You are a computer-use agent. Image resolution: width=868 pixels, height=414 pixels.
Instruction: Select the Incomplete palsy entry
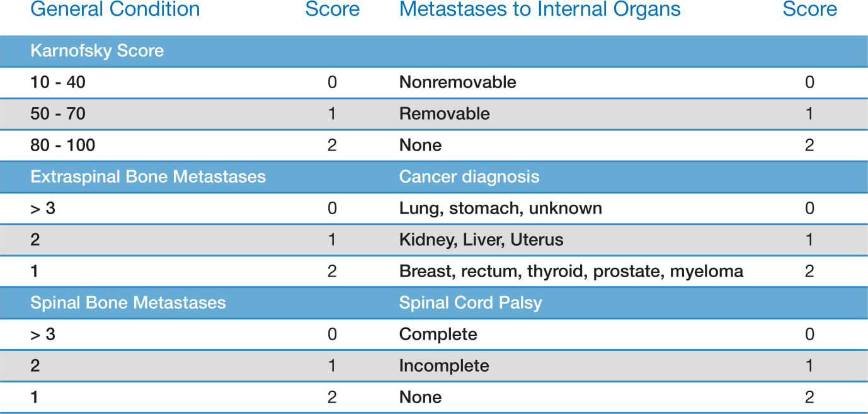(444, 365)
